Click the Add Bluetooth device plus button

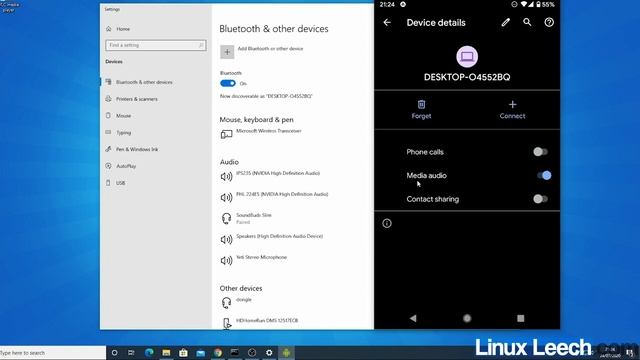(x=227, y=52)
